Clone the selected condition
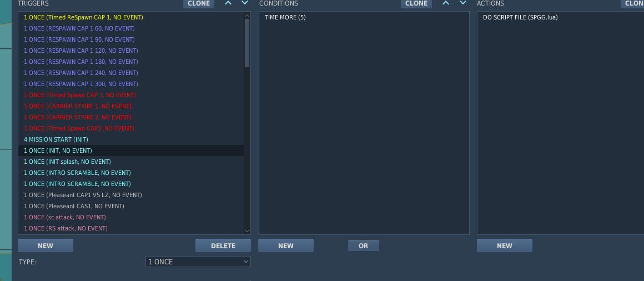 pos(416,3)
